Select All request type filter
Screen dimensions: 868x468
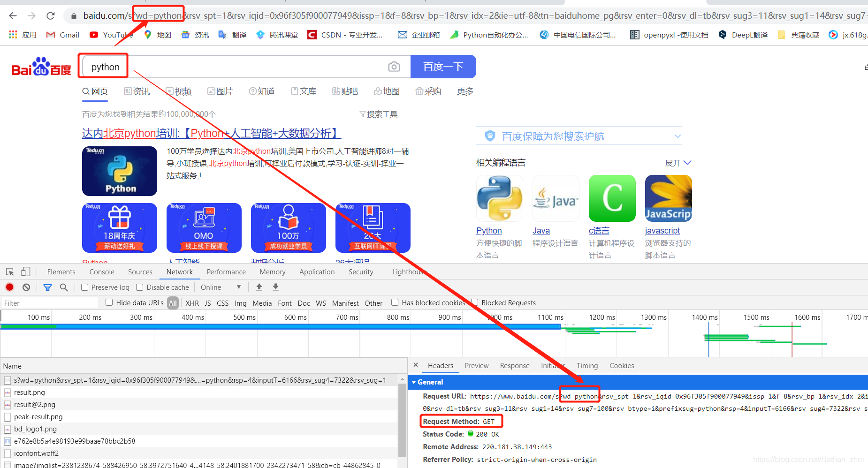point(173,303)
